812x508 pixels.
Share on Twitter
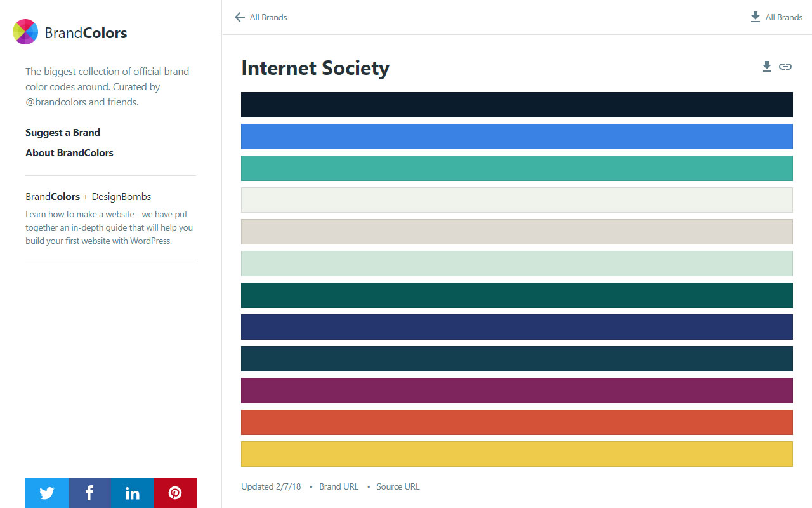tap(46, 493)
